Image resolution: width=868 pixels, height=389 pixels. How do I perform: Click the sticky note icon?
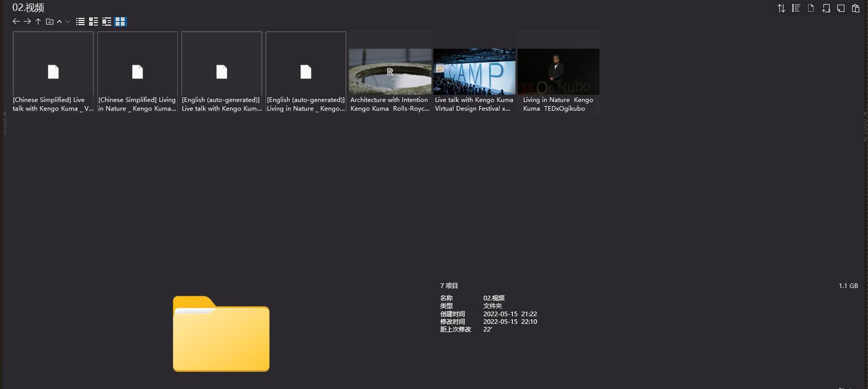pyautogui.click(x=841, y=8)
